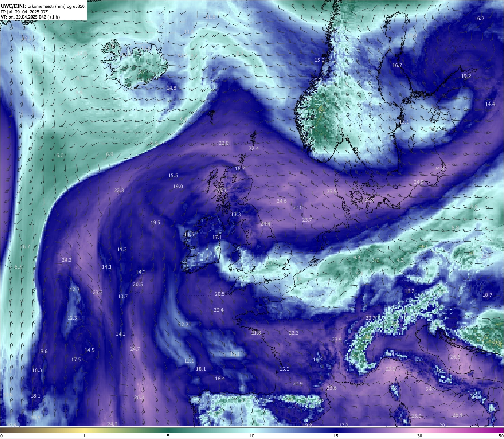Click the 5 tick on the color scale

point(168,436)
